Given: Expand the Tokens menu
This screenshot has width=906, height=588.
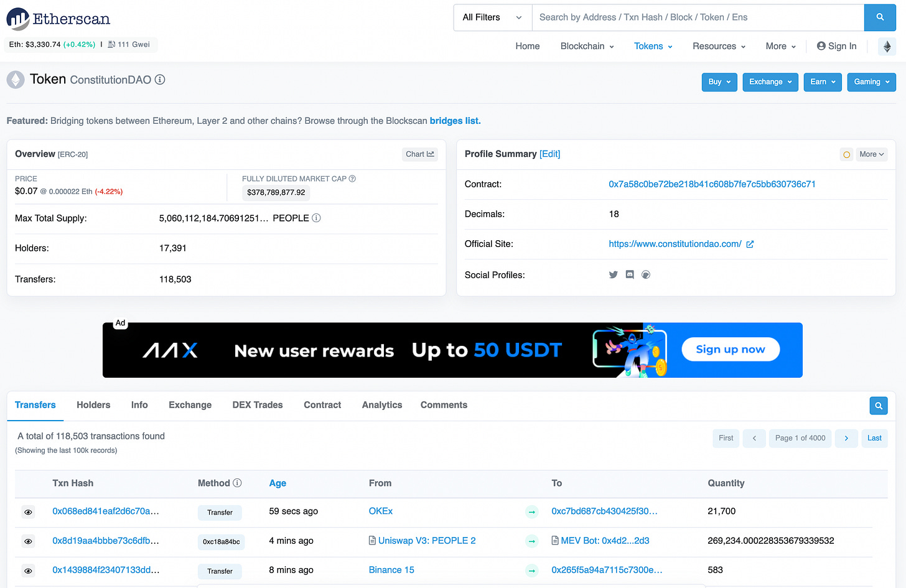Looking at the screenshot, I should click(653, 46).
